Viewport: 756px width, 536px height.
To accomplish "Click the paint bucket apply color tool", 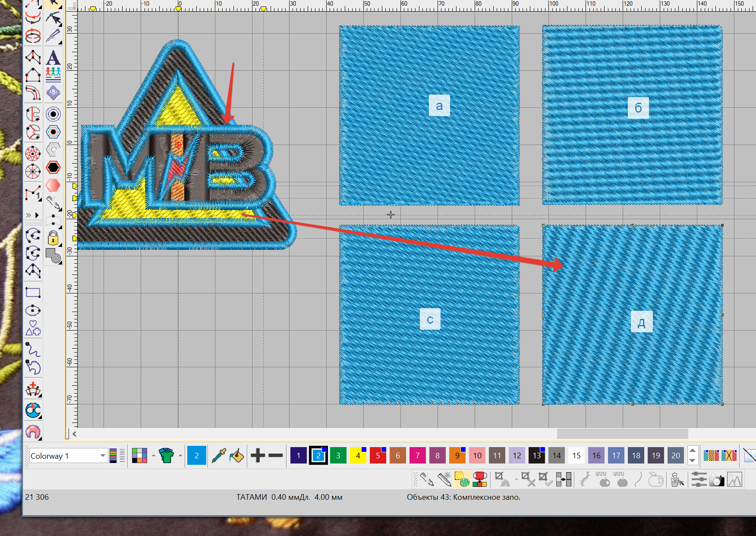I will 236,456.
